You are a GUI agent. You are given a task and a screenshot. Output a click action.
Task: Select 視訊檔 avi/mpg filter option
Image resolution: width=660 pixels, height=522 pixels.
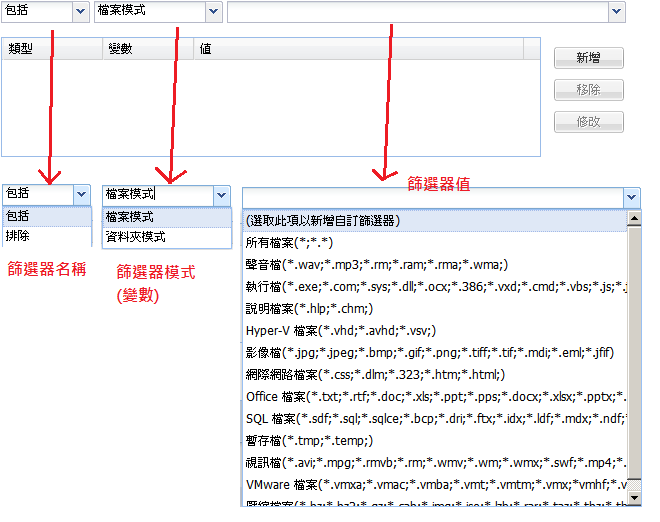(434, 463)
